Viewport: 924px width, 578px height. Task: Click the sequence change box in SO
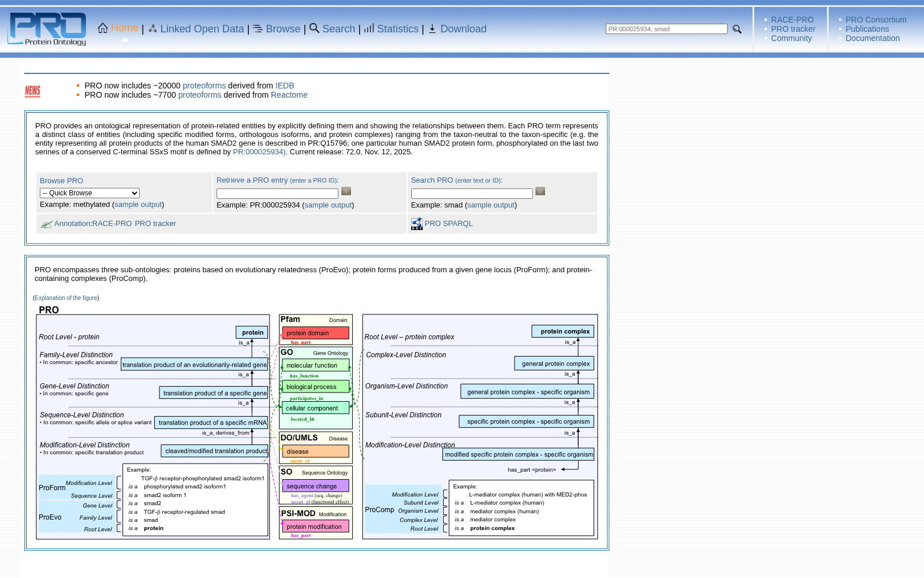click(x=315, y=486)
